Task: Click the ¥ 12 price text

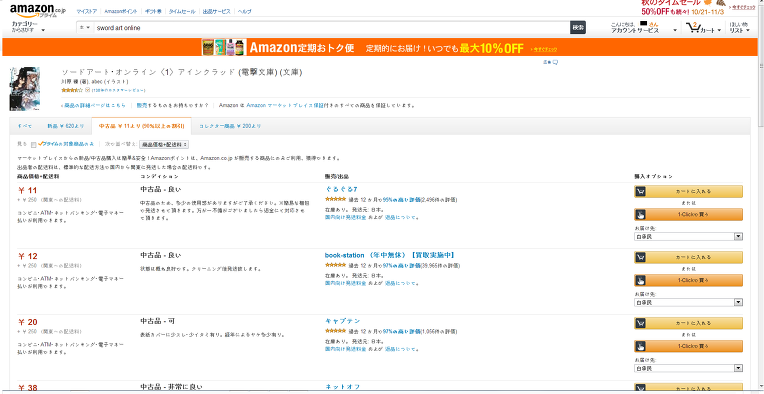Action: coord(28,256)
